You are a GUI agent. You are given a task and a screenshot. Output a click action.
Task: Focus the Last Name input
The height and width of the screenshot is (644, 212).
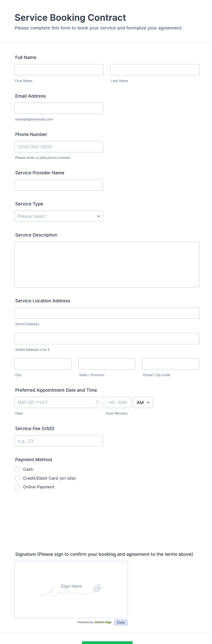155,70
